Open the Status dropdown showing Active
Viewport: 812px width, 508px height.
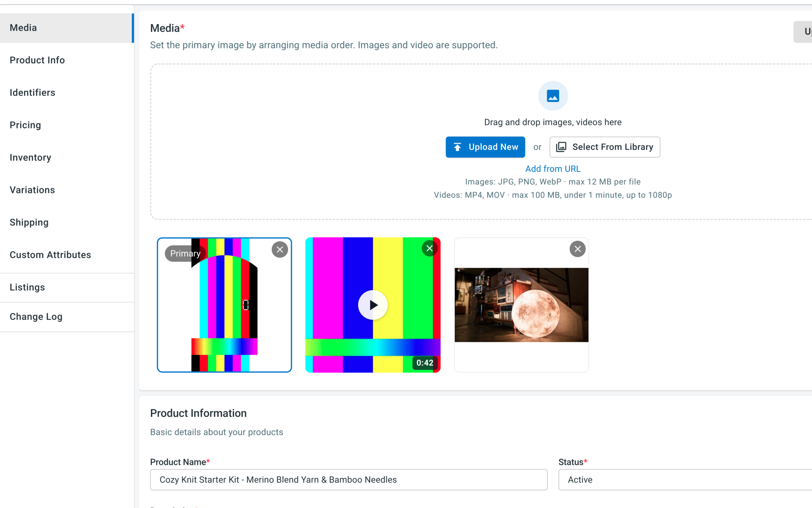(685, 480)
